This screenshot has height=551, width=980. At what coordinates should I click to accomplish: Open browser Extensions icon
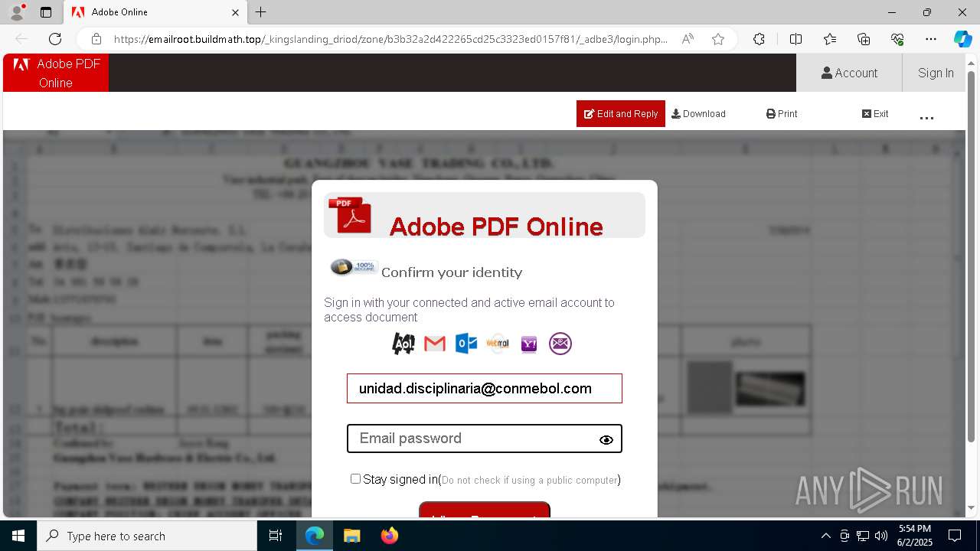759,39
